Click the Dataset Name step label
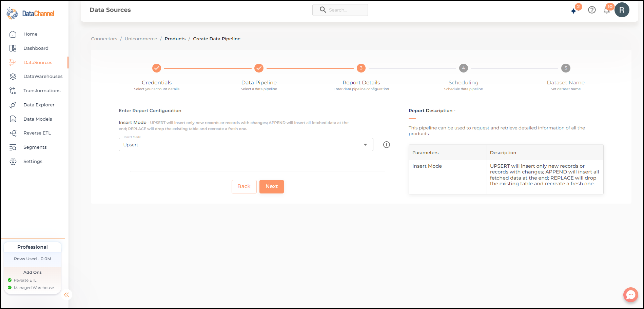The height and width of the screenshot is (309, 644). click(566, 83)
